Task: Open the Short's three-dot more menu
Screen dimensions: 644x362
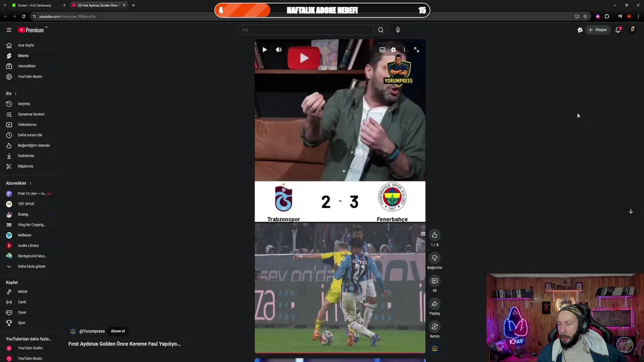Action: click(x=405, y=50)
